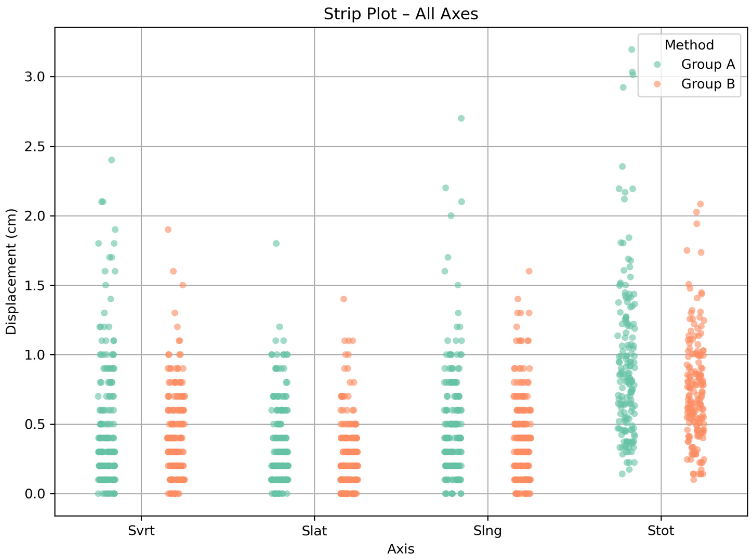Viewport: 756px width, 559px height.
Task: Click the Svrt x-axis tick label
Action: [141, 530]
